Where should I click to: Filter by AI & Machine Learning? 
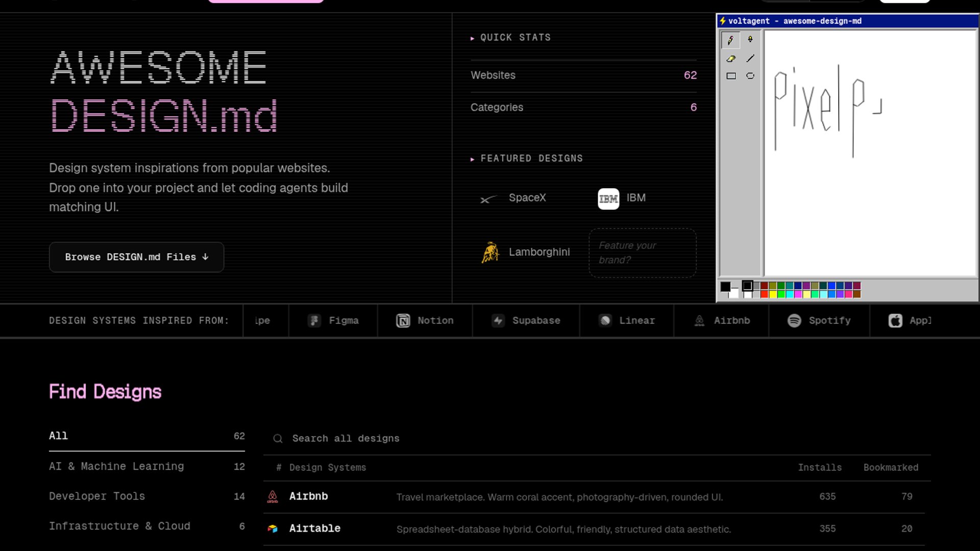(116, 466)
